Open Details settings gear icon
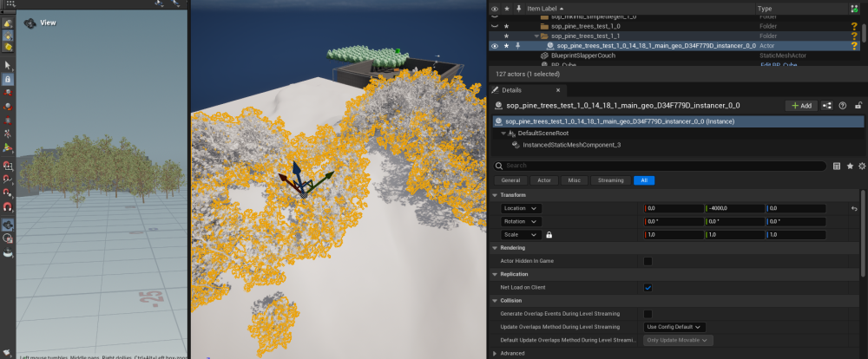 tap(861, 166)
